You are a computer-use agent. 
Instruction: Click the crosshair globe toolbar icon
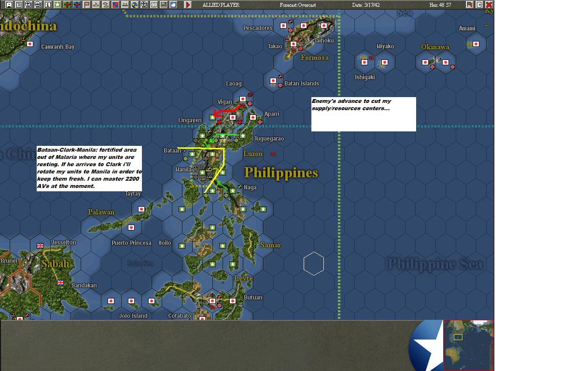click(144, 4)
